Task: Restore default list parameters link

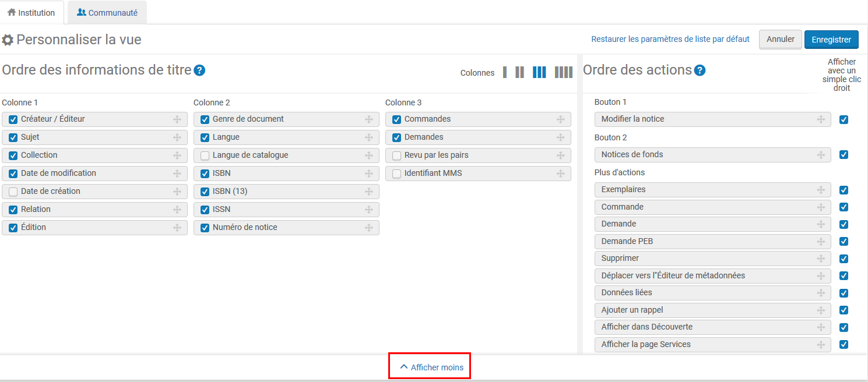Action: pyautogui.click(x=670, y=39)
